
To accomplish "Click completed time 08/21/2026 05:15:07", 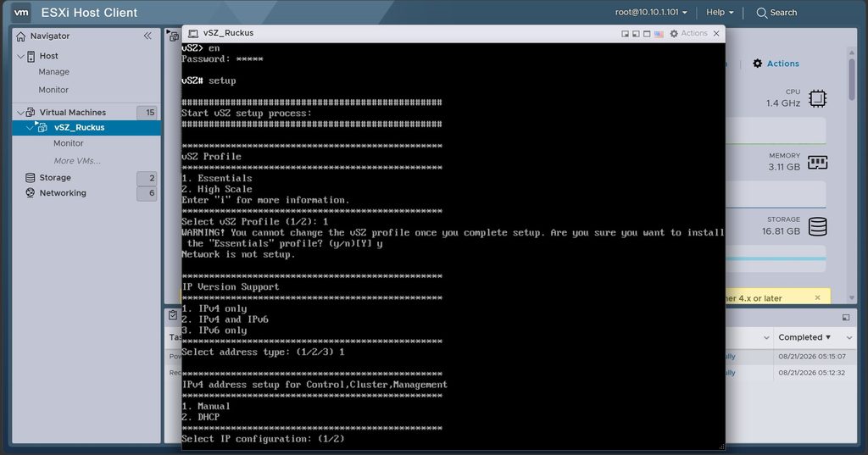I will click(811, 357).
